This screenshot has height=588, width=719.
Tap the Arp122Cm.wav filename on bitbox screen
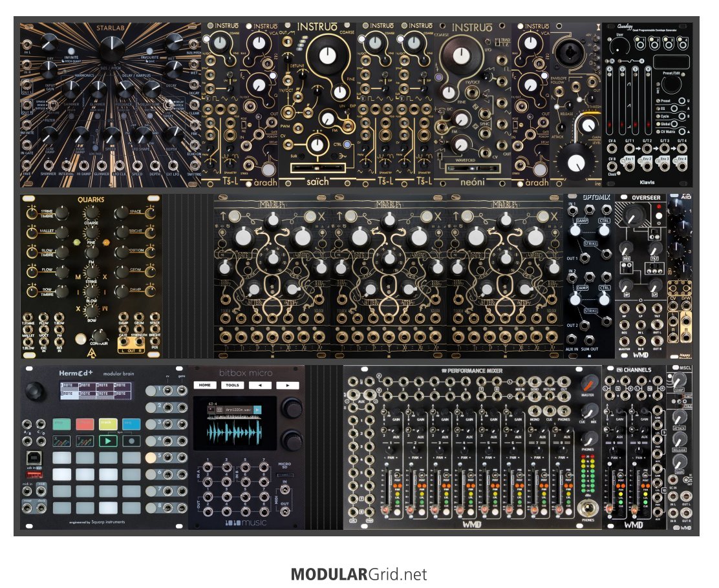pos(239,410)
